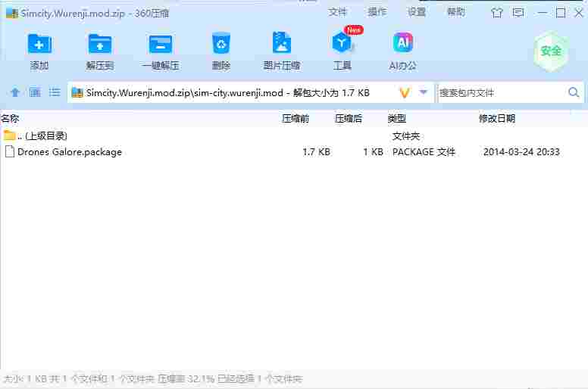The width and height of the screenshot is (588, 389).
Task: Open the 操作 menu
Action: tap(377, 12)
